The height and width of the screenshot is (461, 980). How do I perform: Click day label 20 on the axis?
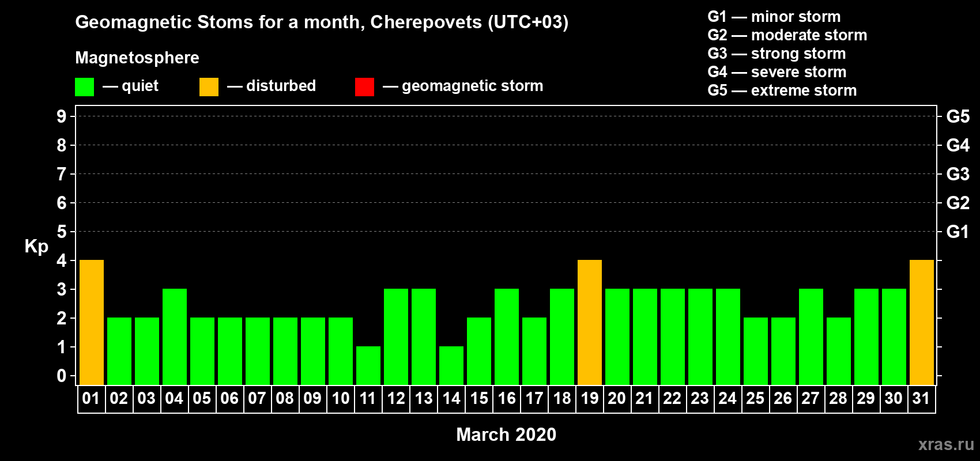617,398
